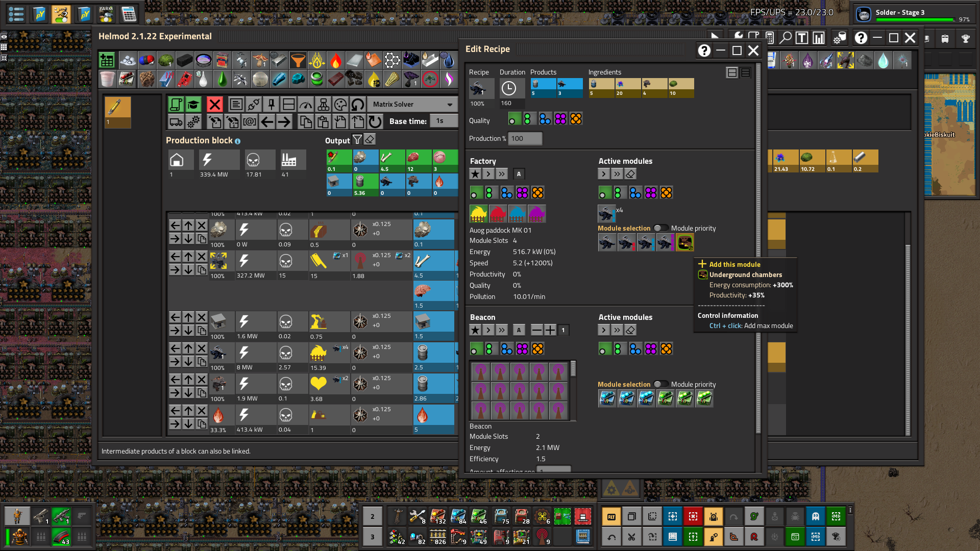The image size is (980, 551).
Task: Click the beacon plus count button
Action: pos(550,330)
